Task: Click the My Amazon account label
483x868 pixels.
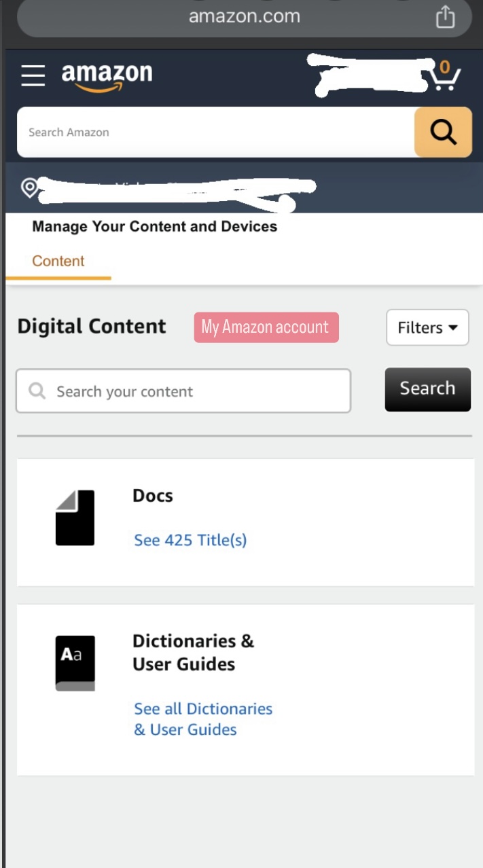Action: (x=266, y=327)
